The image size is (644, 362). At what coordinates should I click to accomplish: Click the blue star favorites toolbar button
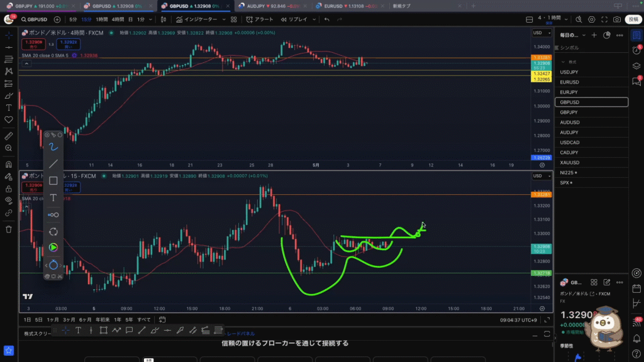point(9,351)
